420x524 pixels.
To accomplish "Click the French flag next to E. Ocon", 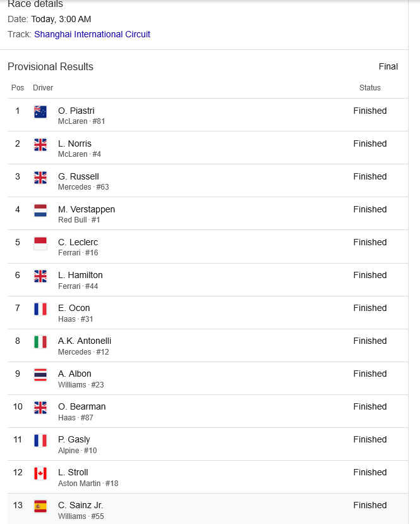I will (x=40, y=308).
